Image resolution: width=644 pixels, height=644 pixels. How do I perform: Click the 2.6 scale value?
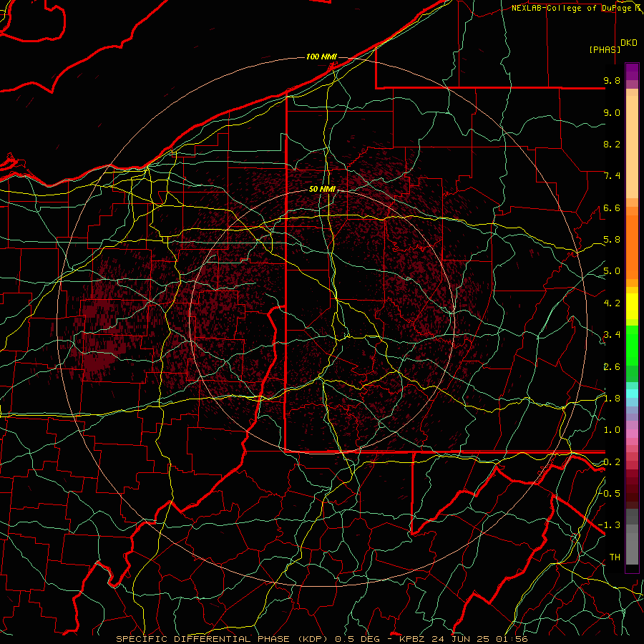point(612,367)
